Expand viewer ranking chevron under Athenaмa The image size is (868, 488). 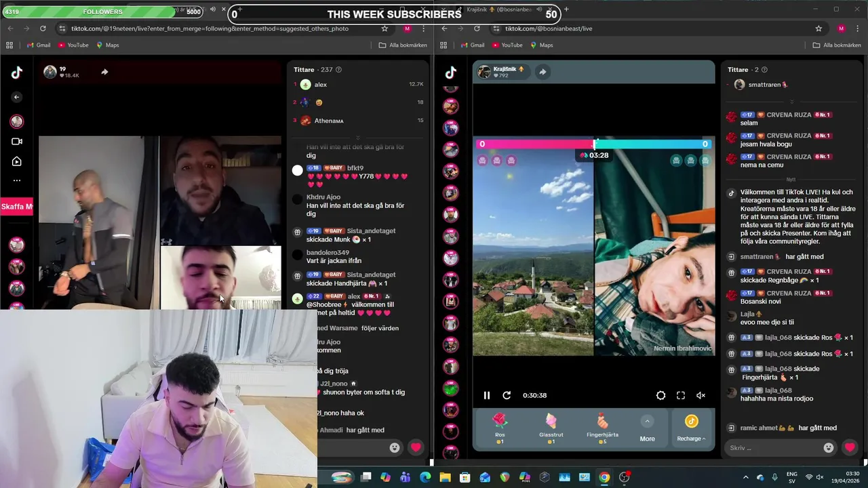pos(358,138)
